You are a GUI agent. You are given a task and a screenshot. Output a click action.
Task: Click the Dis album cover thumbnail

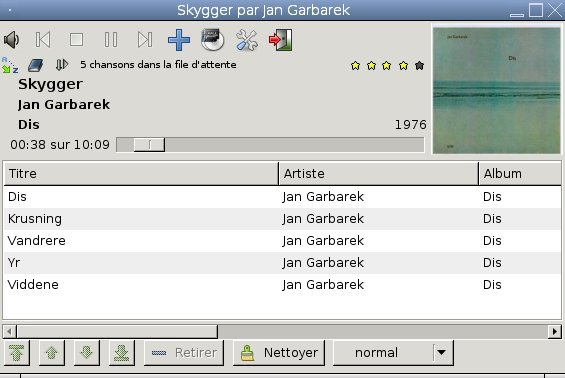[497, 90]
